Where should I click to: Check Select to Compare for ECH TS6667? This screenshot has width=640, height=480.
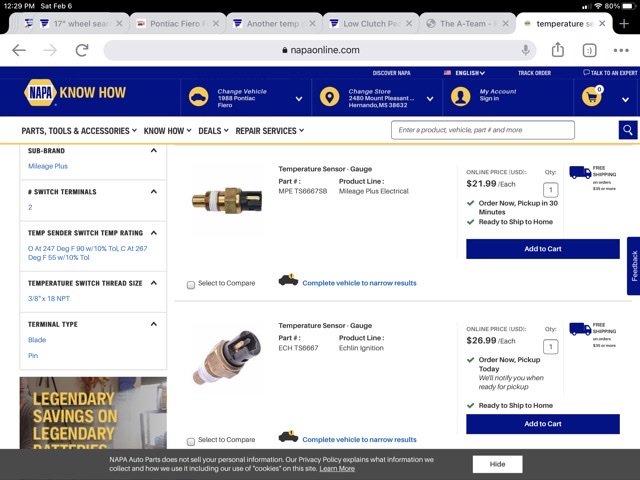191,442
